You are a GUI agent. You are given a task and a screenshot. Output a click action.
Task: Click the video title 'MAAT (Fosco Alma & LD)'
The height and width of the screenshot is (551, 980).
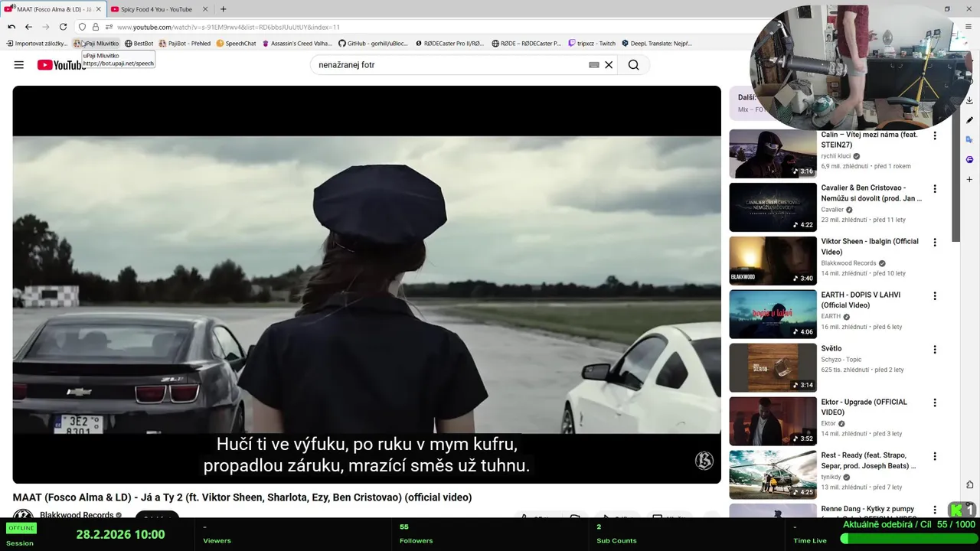coord(242,497)
